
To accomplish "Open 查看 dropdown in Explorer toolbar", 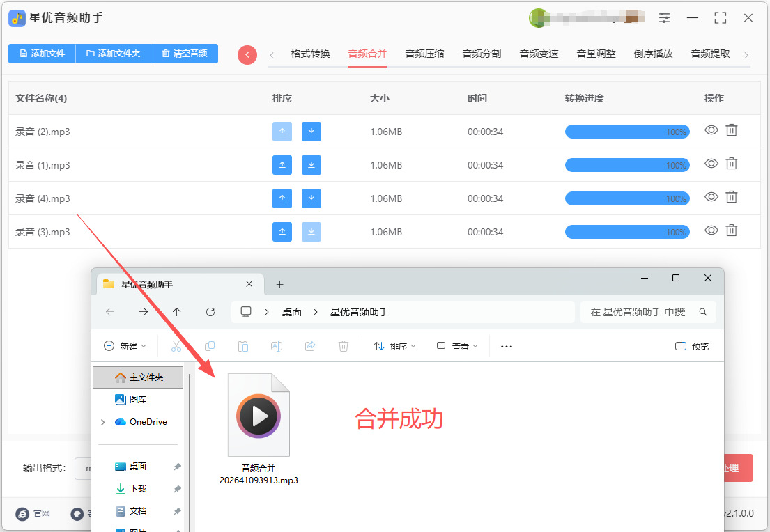I will 456,346.
